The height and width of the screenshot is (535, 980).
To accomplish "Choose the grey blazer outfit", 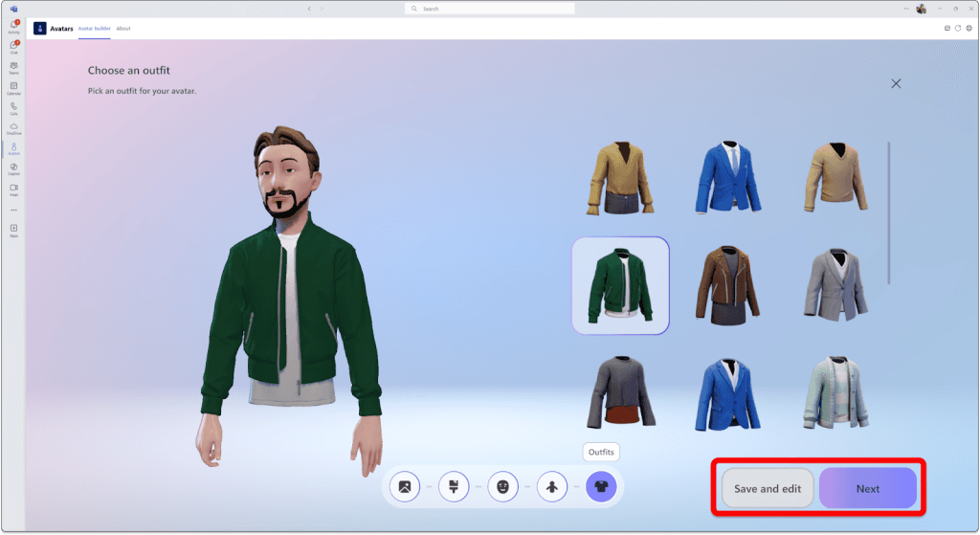I will tap(835, 285).
